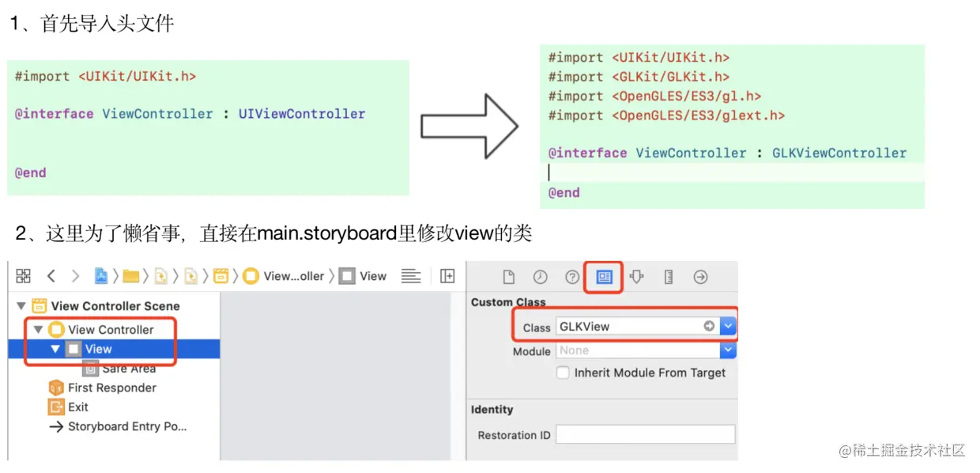Show the Attributes inspector
This screenshot has width=980, height=473.
637,277
